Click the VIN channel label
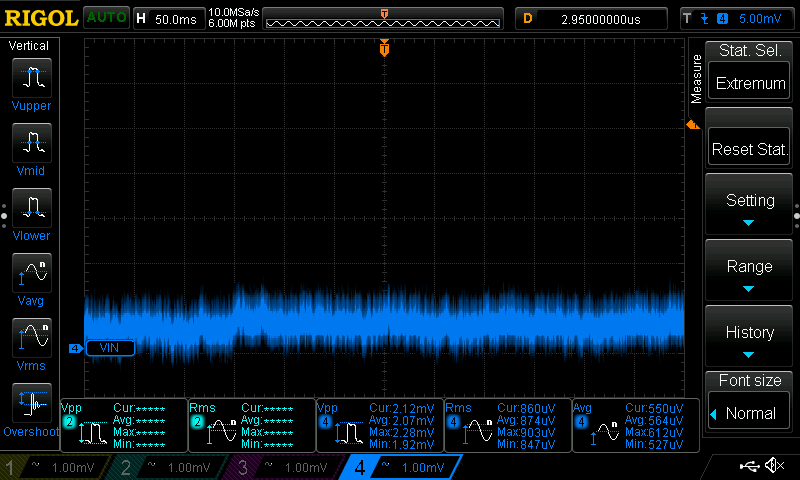Image resolution: width=800 pixels, height=480 pixels. coord(110,348)
